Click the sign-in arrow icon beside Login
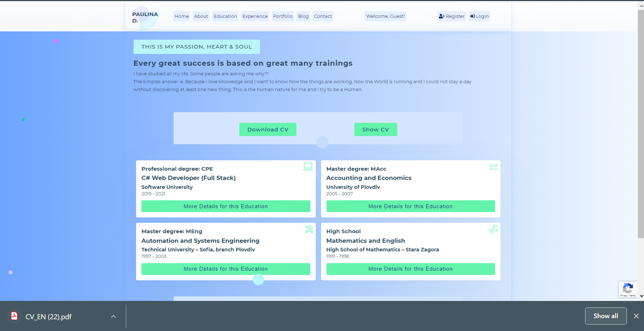The width and height of the screenshot is (644, 331). 473,16
